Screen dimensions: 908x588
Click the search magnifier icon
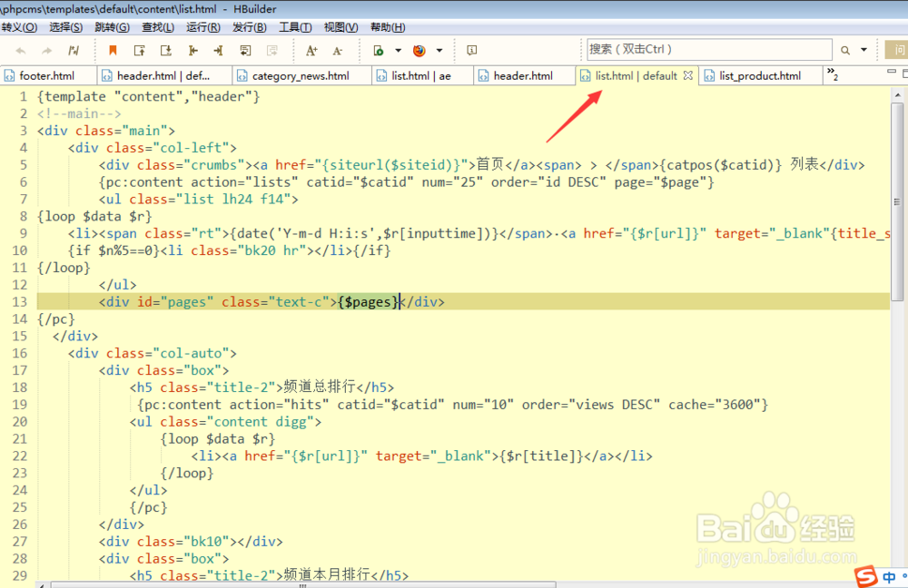[x=844, y=50]
